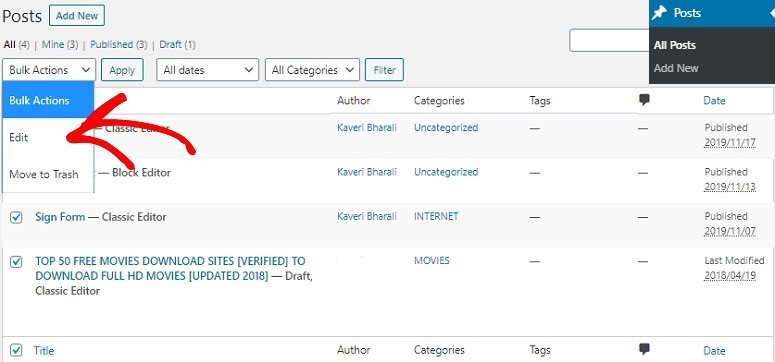Click the search posts input field
Viewport: 775px width, 362px height.
609,41
